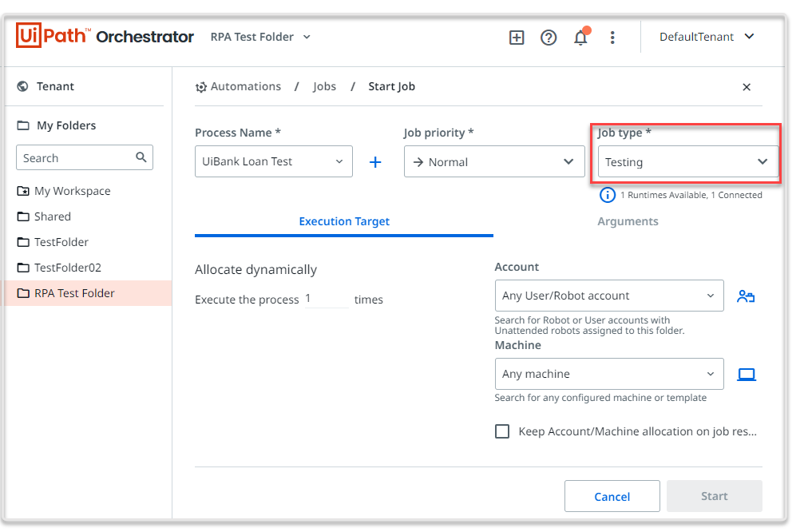
Task: Open the RPA Test Folder selector in header
Action: pos(260,37)
